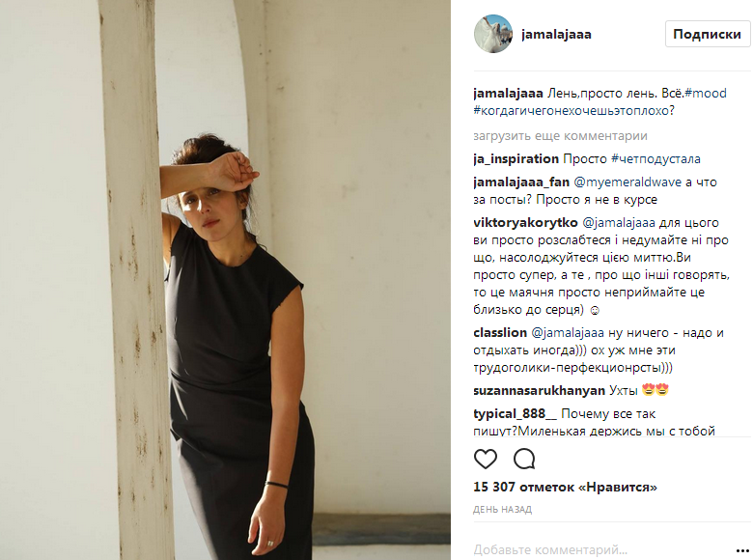Image resolution: width=753 pixels, height=560 pixels.
Task: Open the #mood hashtag link
Action: (706, 94)
